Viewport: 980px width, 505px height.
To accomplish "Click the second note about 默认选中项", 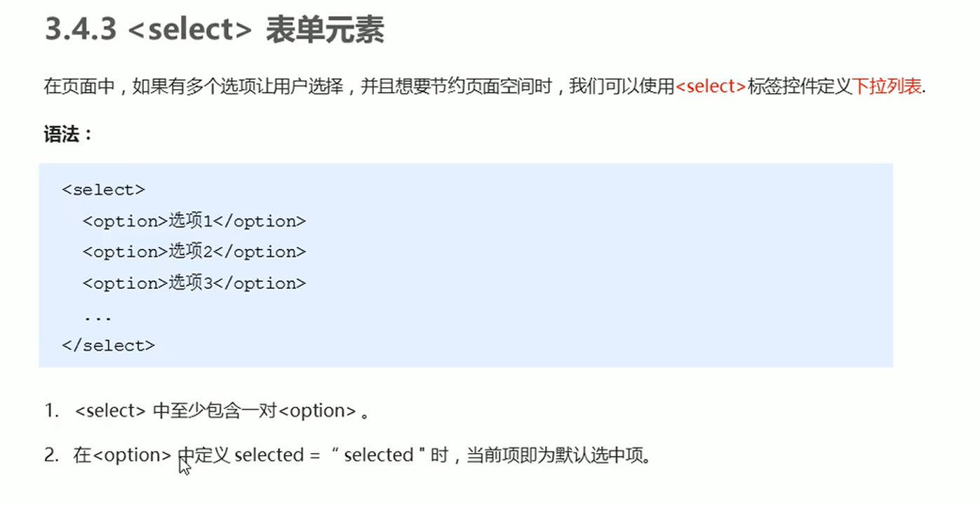I will coord(349,455).
